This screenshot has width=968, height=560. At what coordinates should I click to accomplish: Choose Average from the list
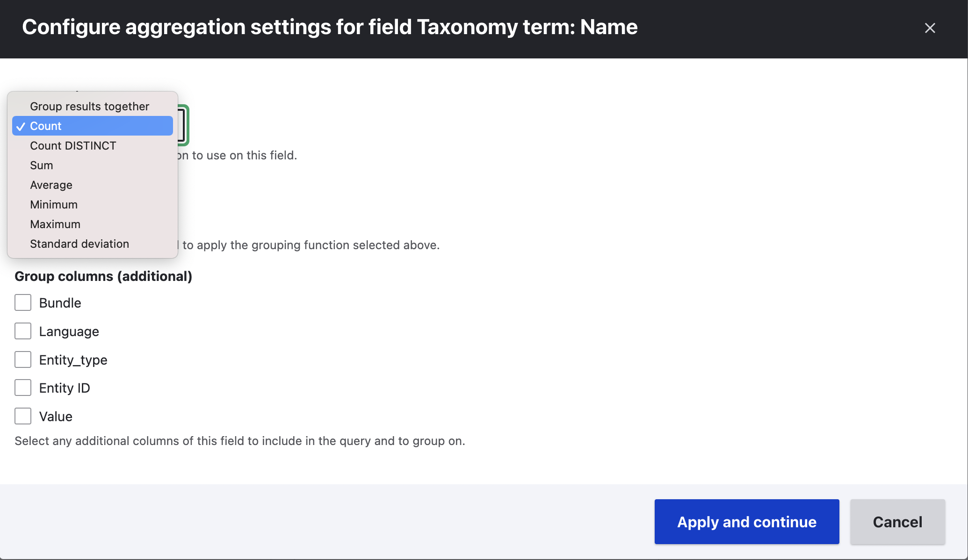[51, 185]
